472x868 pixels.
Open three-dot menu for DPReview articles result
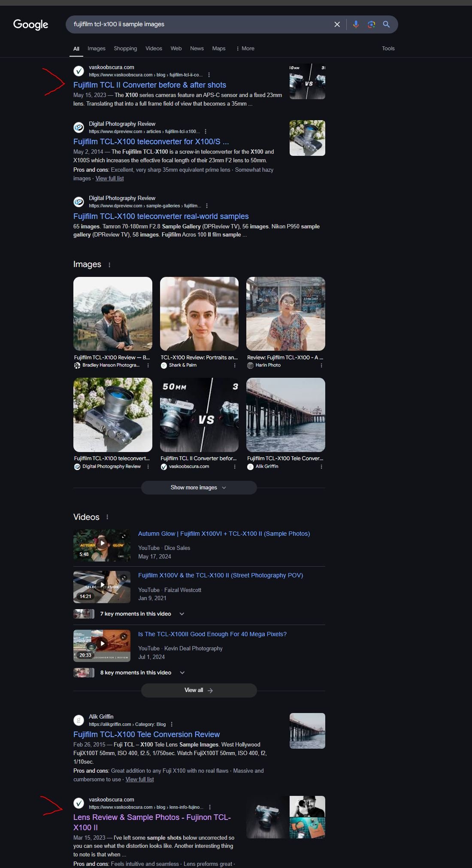point(206,131)
